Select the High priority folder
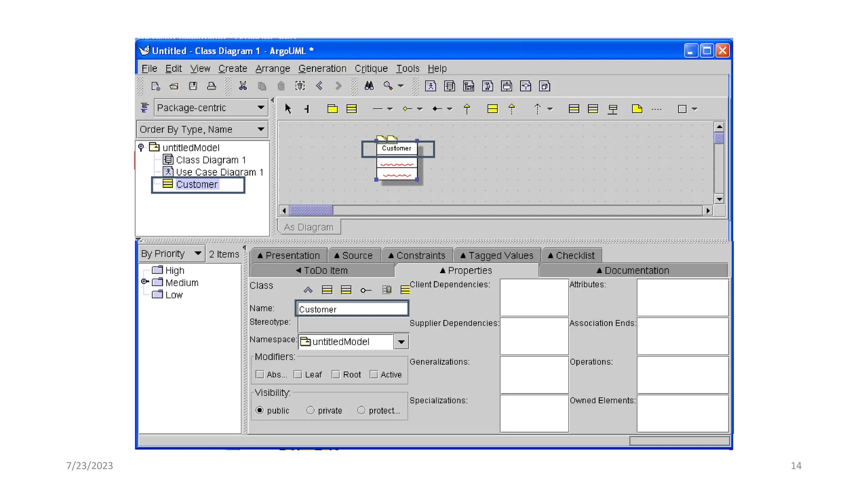 click(169, 270)
